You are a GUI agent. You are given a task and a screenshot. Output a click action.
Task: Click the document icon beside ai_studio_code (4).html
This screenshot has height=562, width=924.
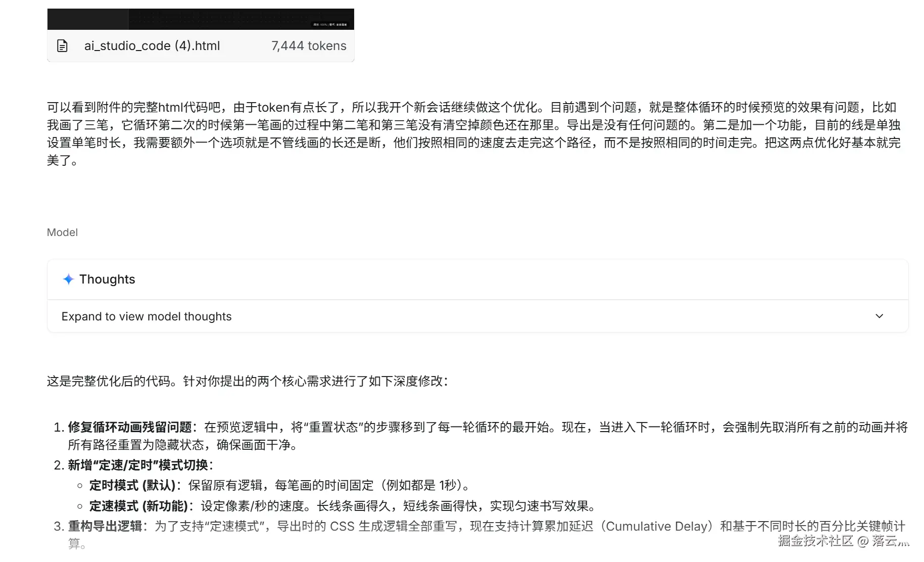point(62,46)
